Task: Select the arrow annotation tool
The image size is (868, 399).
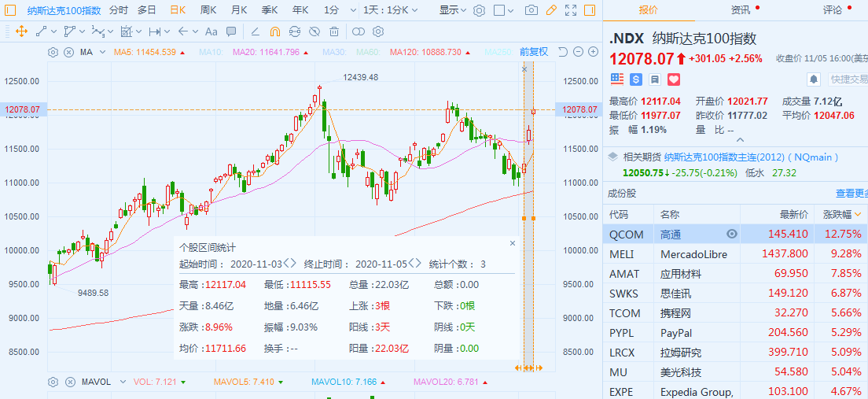Action: [x=183, y=31]
